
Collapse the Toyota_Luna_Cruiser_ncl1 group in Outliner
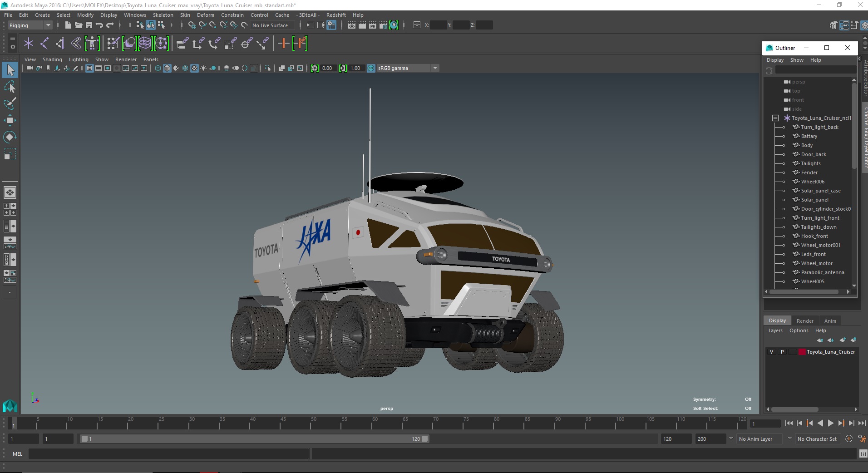coord(775,118)
